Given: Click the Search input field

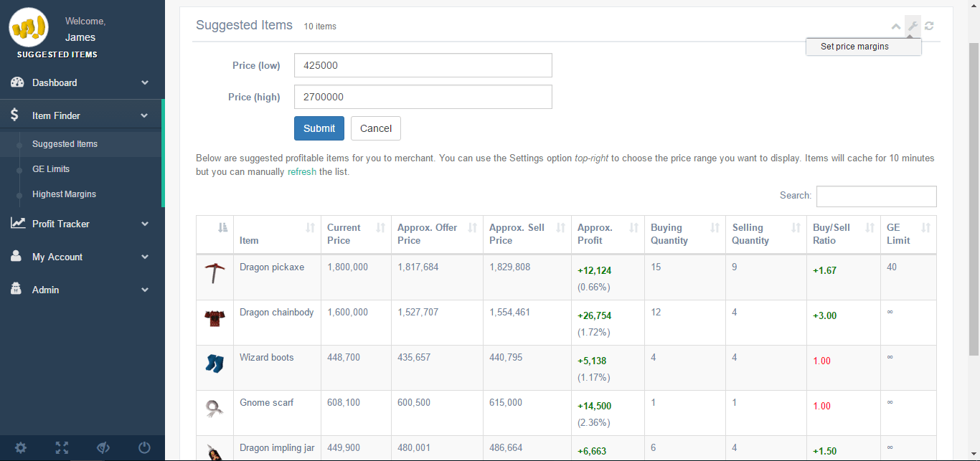Looking at the screenshot, I should point(876,196).
